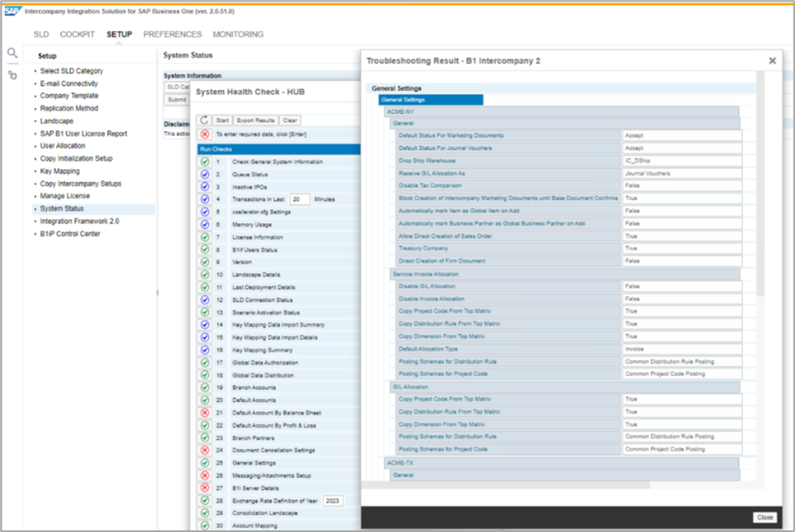Click the SAP logo in title bar

(12, 11)
